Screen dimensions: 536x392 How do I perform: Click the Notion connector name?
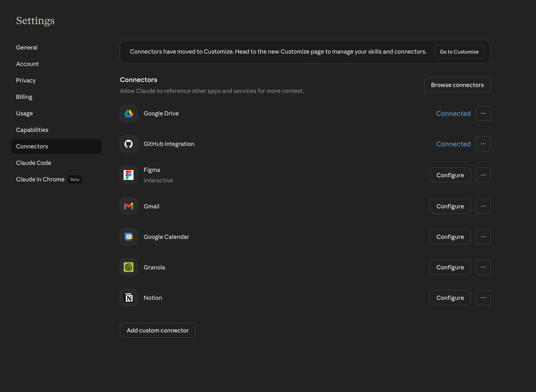click(x=153, y=298)
